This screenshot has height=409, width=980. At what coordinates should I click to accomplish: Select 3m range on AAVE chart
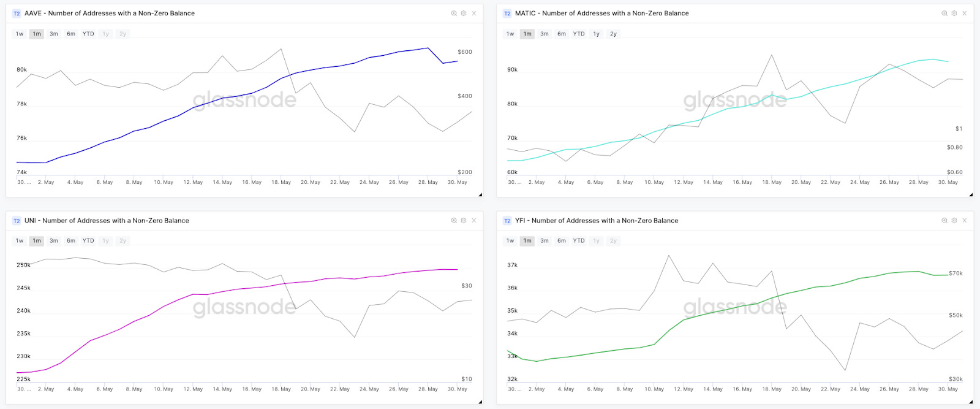coord(54,34)
